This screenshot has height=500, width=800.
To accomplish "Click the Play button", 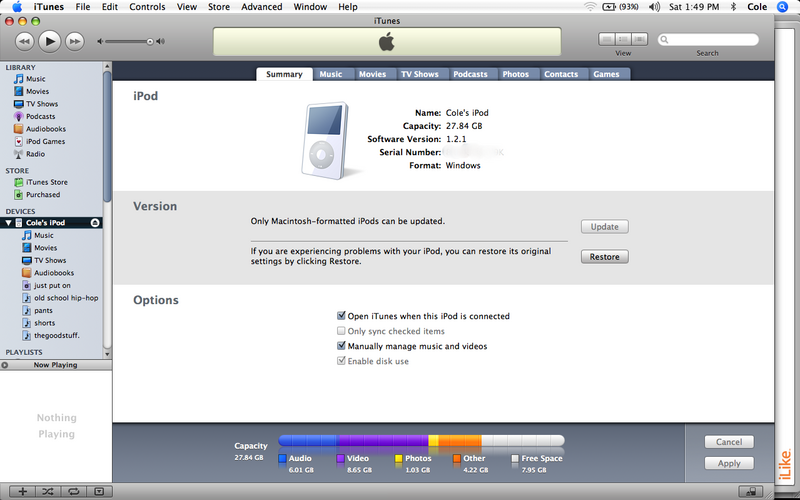I will pyautogui.click(x=49, y=41).
